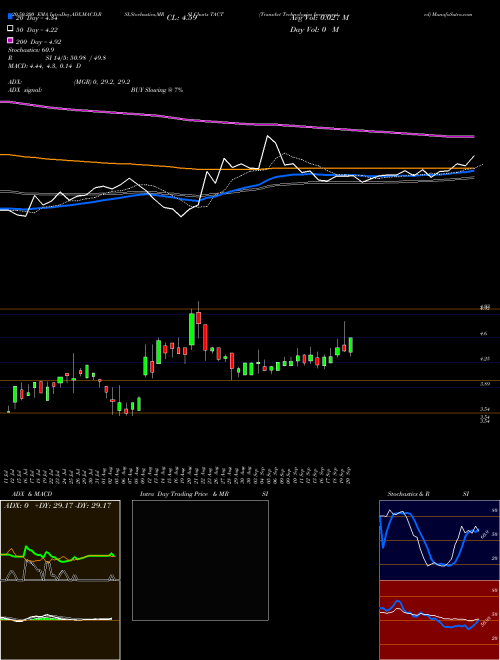Click the 'ADX & MACD' panel title
The height and width of the screenshot is (660, 500).
point(30,494)
